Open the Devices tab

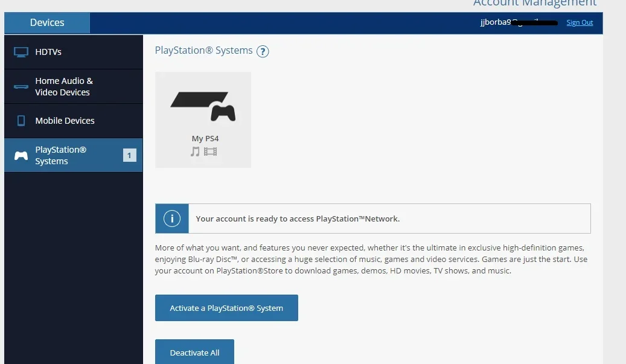[x=47, y=23]
